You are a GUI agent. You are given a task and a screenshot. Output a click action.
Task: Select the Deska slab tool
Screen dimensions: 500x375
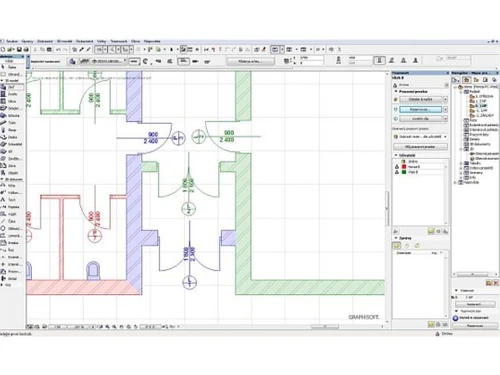point(12,137)
